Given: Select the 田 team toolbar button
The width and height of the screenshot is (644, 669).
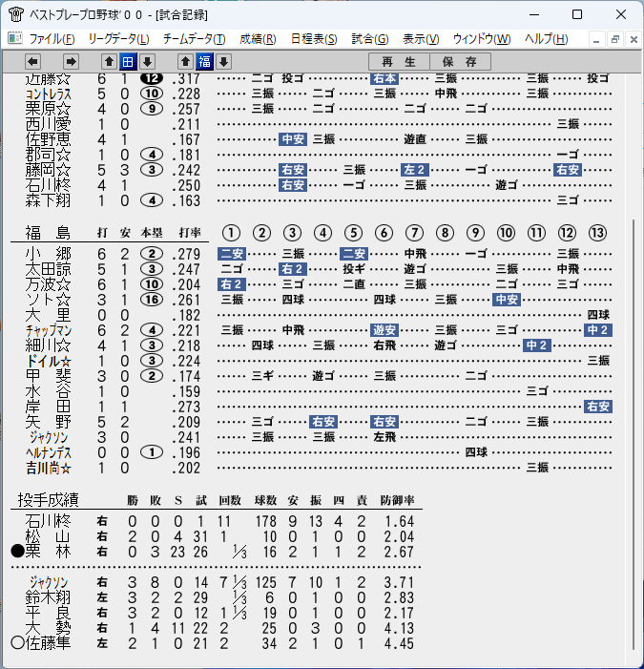Looking at the screenshot, I should tap(128, 62).
